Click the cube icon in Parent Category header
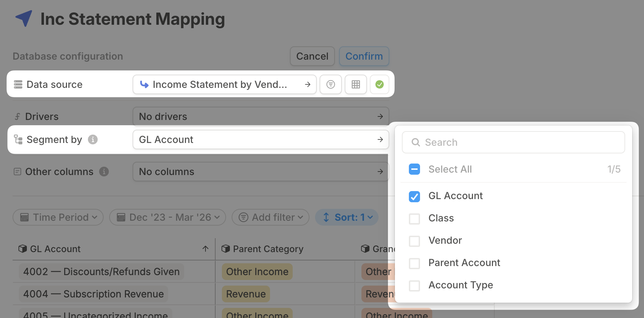Viewport: 644px width, 318px height. point(226,249)
